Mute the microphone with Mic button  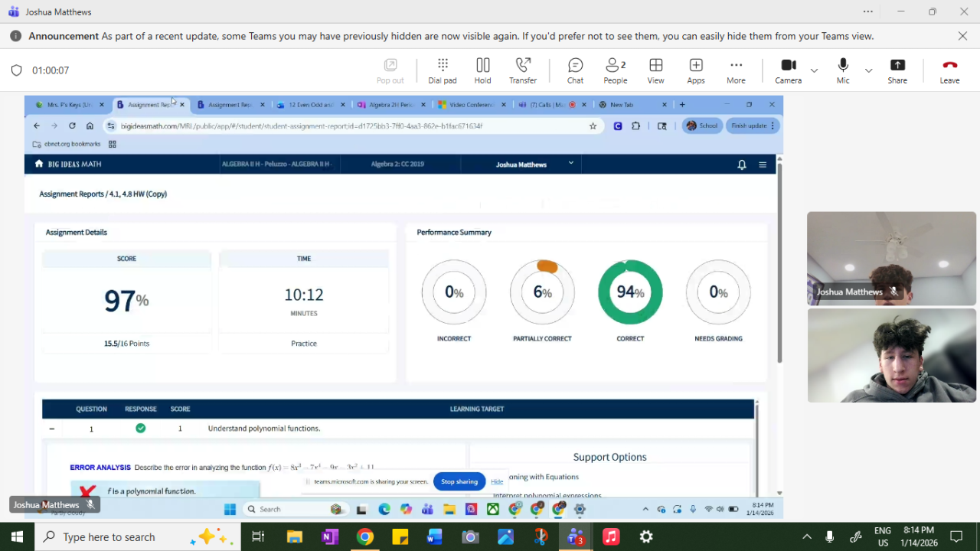pos(843,70)
